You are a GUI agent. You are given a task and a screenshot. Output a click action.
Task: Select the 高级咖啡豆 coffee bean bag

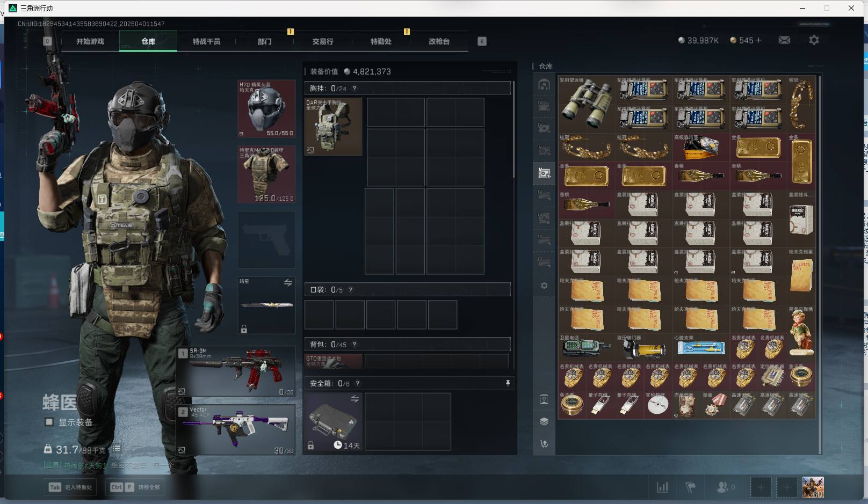tap(701, 147)
